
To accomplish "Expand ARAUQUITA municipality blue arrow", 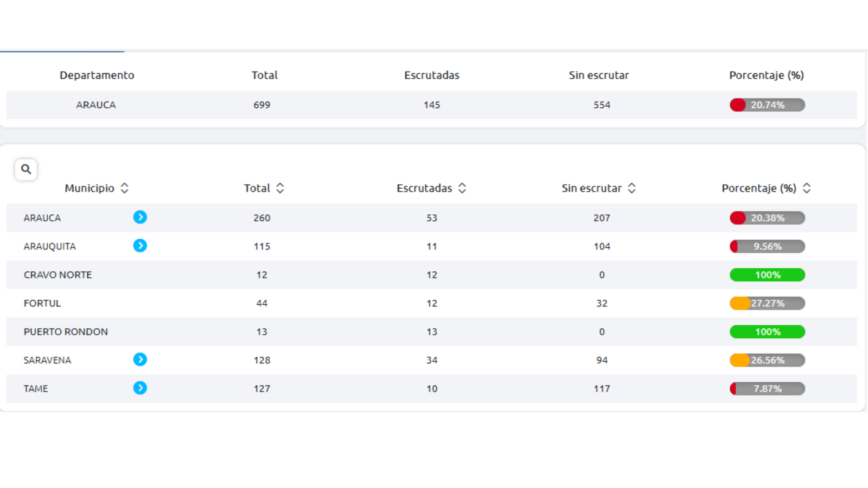I will [140, 246].
